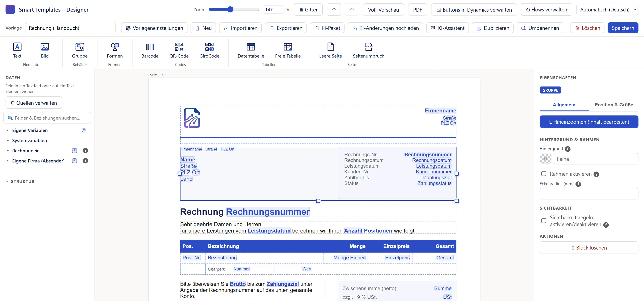The image size is (644, 301).
Task: Click the @ icon next to Eigene Variablen
Action: click(x=84, y=130)
